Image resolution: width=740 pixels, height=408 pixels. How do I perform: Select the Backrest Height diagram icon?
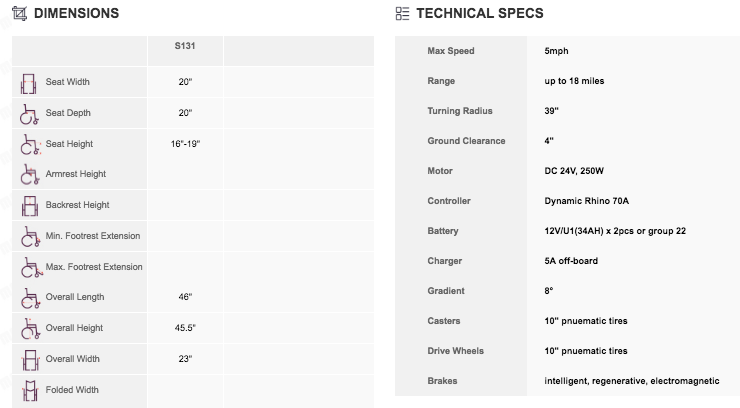pyautogui.click(x=30, y=206)
